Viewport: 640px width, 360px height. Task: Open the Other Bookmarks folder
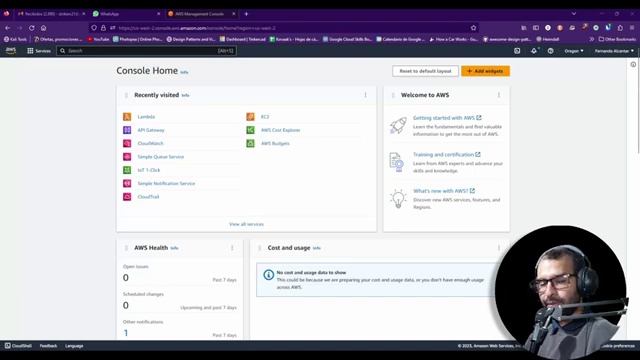(x=617, y=39)
